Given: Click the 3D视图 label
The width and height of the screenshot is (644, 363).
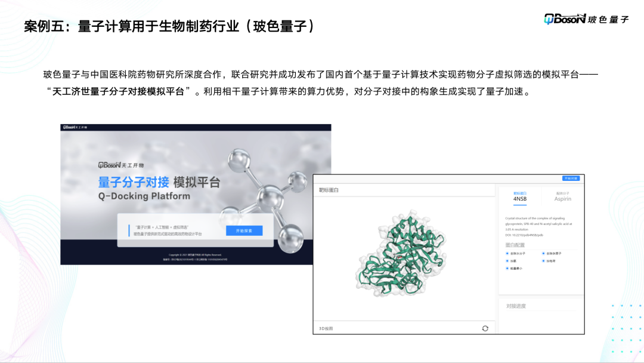Looking at the screenshot, I should (x=326, y=328).
